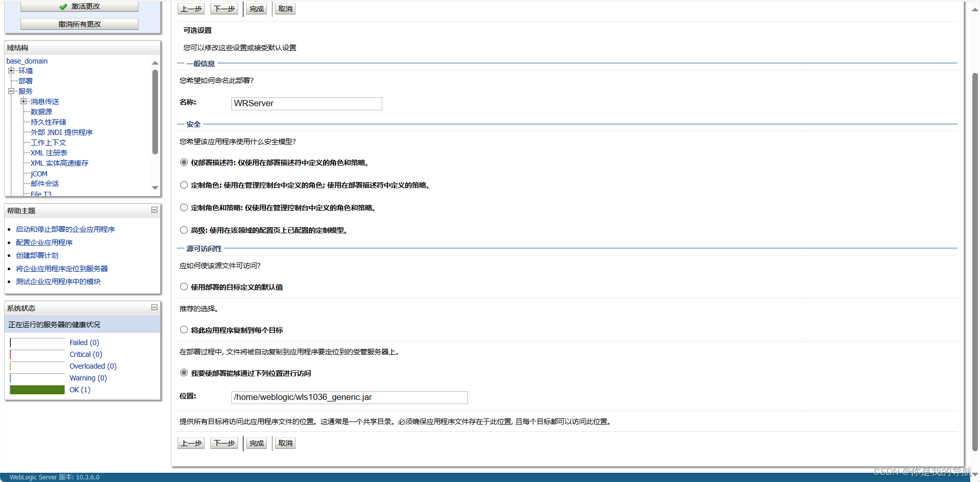The width and height of the screenshot is (980, 482).
Task: Expand the 消息传送 tree node
Action: pos(24,101)
